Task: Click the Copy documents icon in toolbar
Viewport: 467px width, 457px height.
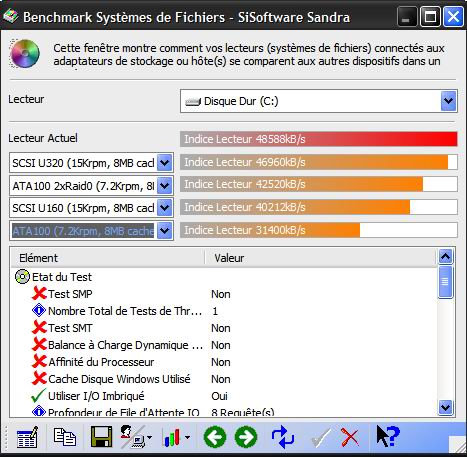Action: (x=65, y=437)
